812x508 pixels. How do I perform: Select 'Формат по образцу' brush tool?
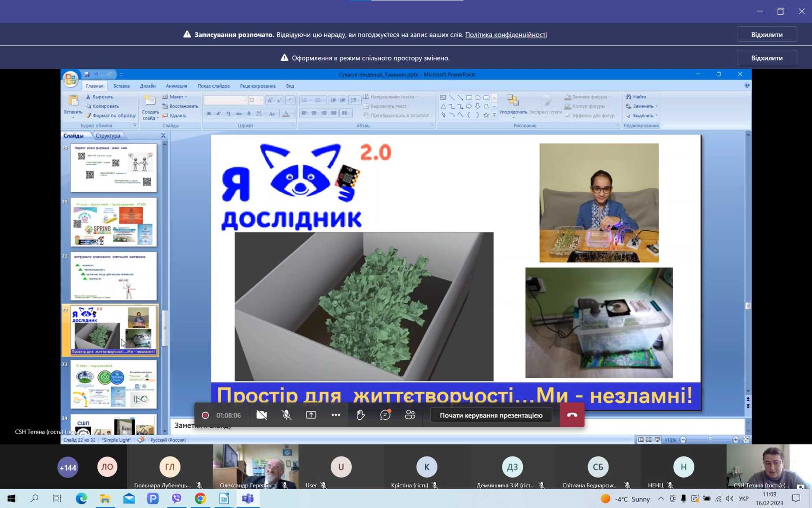111,116
